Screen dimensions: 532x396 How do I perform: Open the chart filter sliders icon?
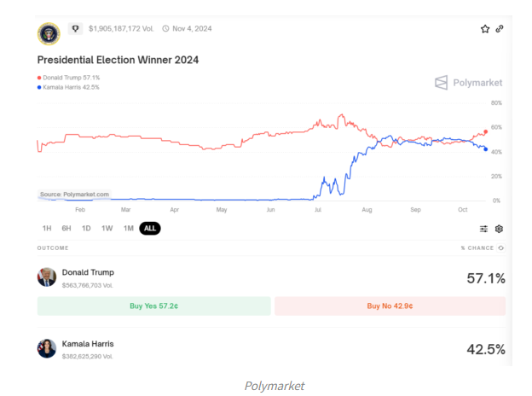(x=484, y=229)
